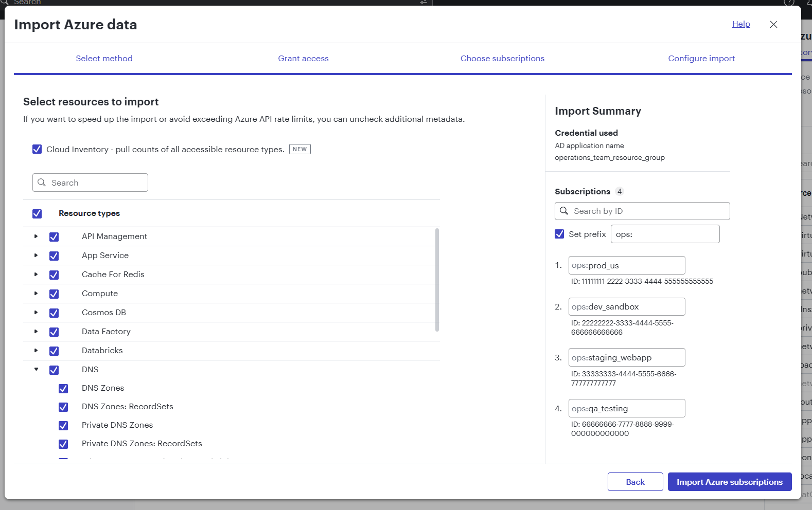Uncheck the Cloud Inventory checkbox
Screen dimensions: 812x510
(x=37, y=149)
